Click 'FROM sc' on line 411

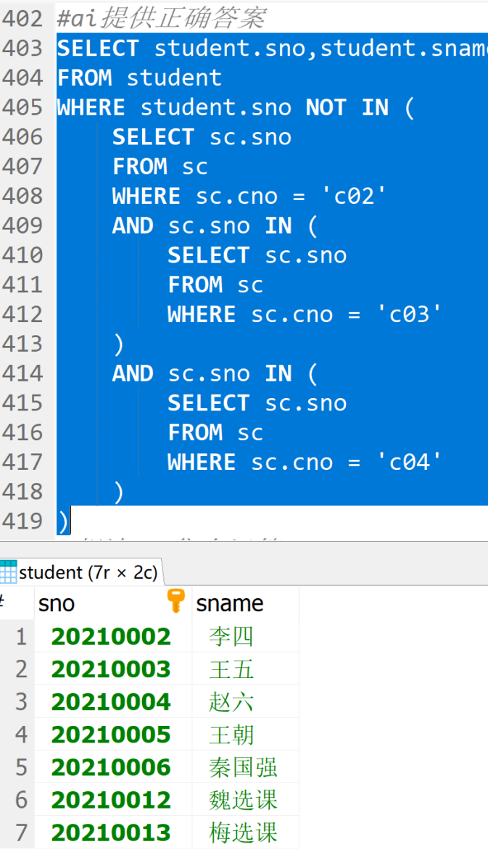point(215,284)
